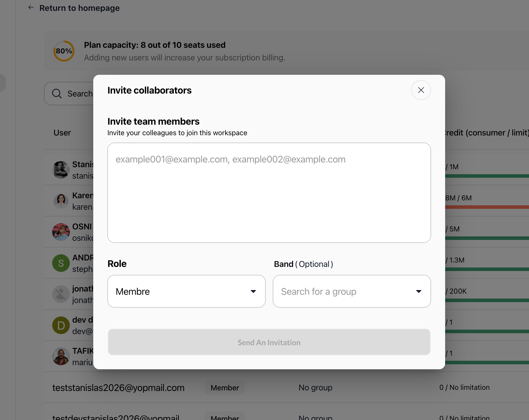Viewport: 529px width, 420px height.
Task: Click the back arrow beside Return to homepage
Action: [31, 8]
